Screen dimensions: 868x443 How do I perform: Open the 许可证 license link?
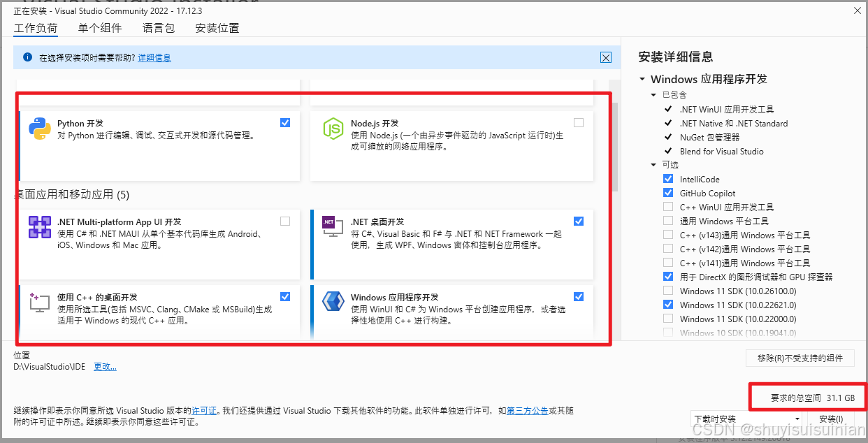pyautogui.click(x=204, y=410)
